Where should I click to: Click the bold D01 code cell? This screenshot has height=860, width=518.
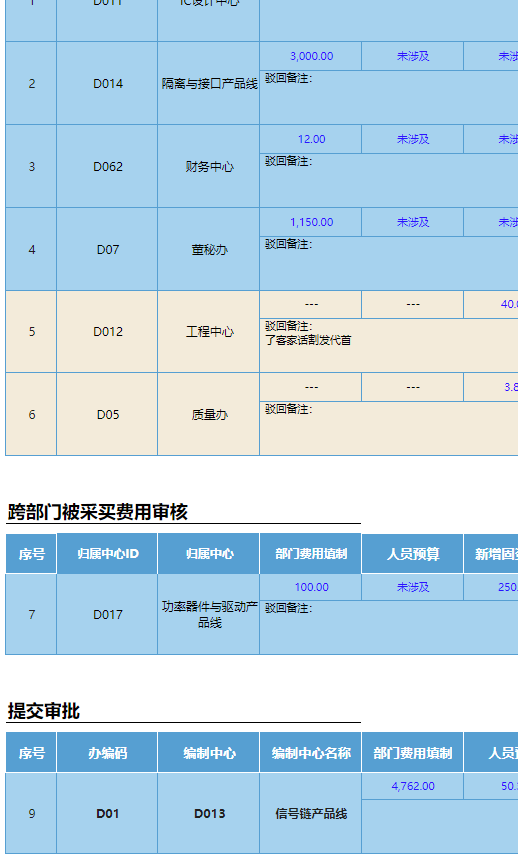click(108, 813)
